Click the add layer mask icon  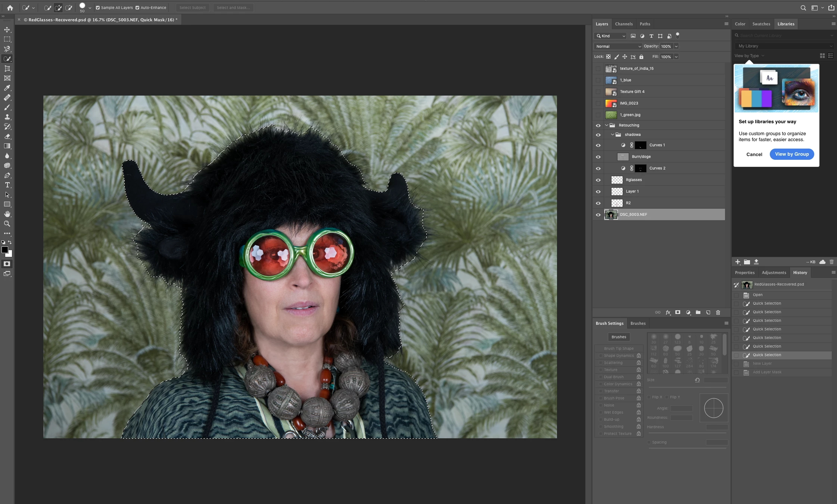[678, 312]
